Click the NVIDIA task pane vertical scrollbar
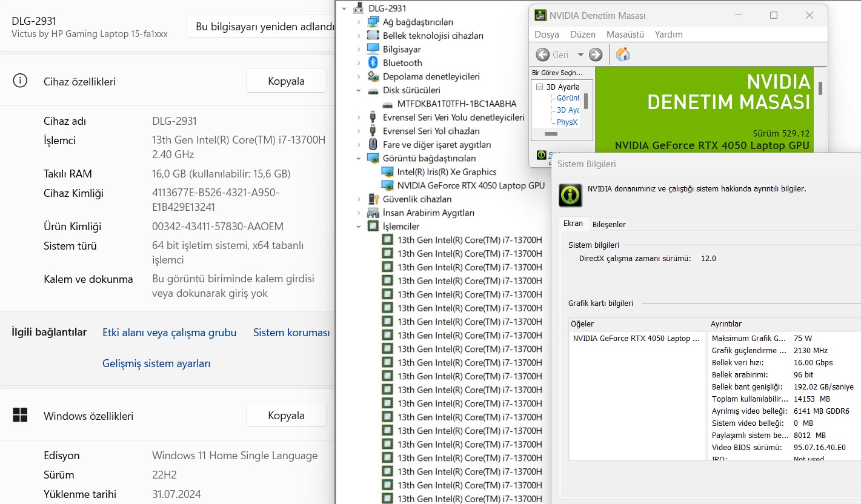The image size is (861, 504). [x=586, y=101]
